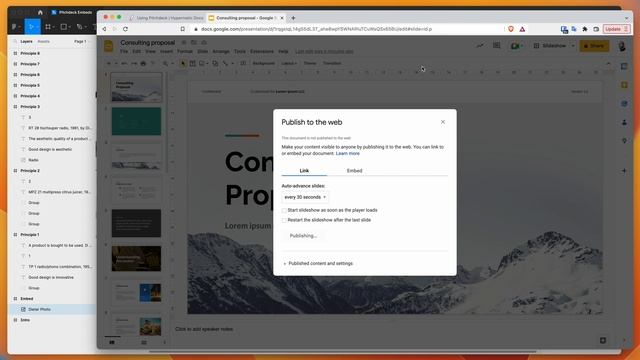Click the activity trend icon in Slides header
Screen dimensions: 640x360
click(x=480, y=46)
